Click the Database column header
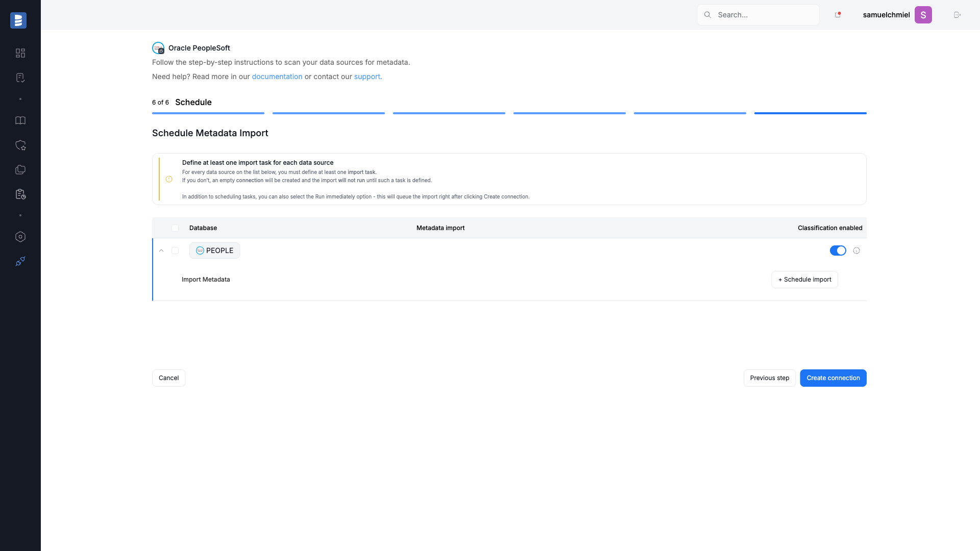The height and width of the screenshot is (551, 980). pyautogui.click(x=203, y=228)
